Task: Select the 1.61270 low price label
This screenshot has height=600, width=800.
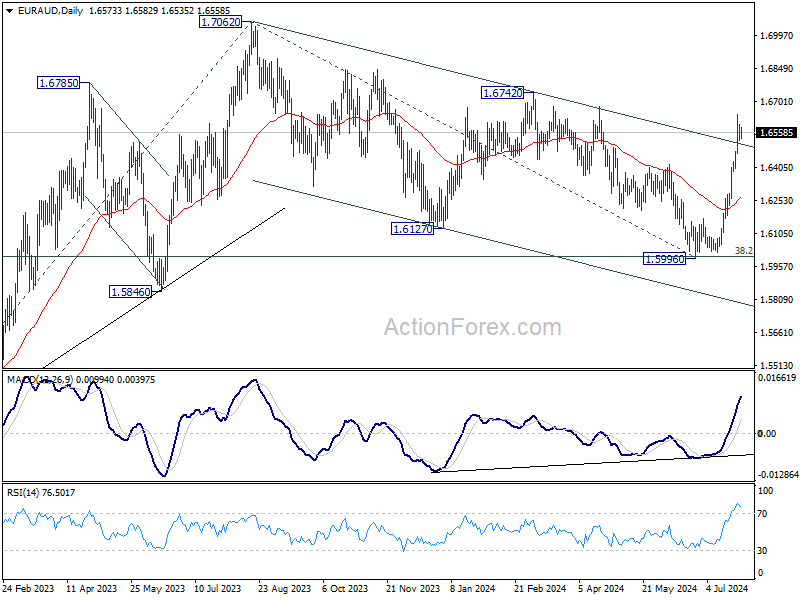Action: [x=412, y=229]
